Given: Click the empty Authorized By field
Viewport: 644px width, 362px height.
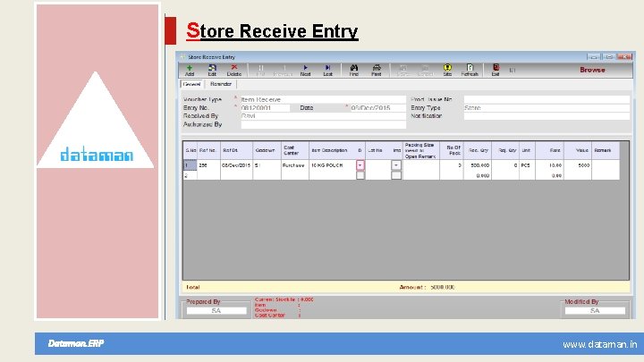Looking at the screenshot, I should pyautogui.click(x=323, y=124).
